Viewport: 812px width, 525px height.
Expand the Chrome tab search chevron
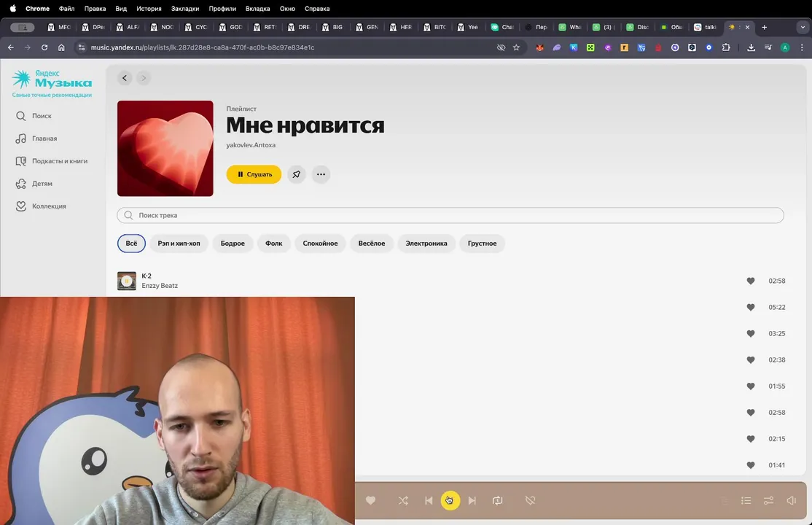point(803,27)
